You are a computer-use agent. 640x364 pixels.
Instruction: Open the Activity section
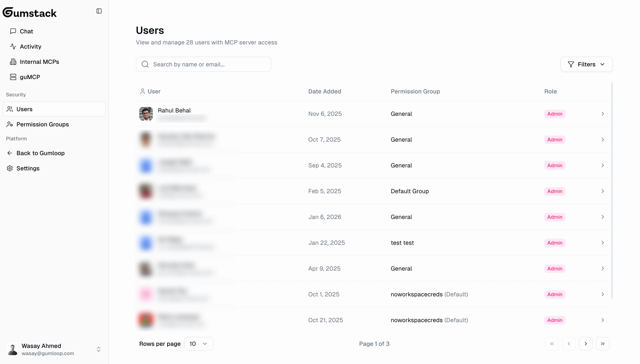30,46
